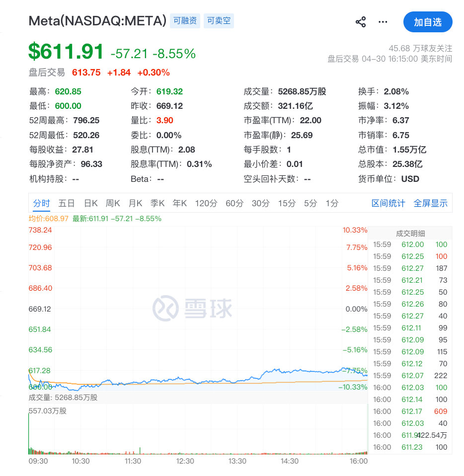Click the 总市值 value 1.55万亿

pos(409,150)
